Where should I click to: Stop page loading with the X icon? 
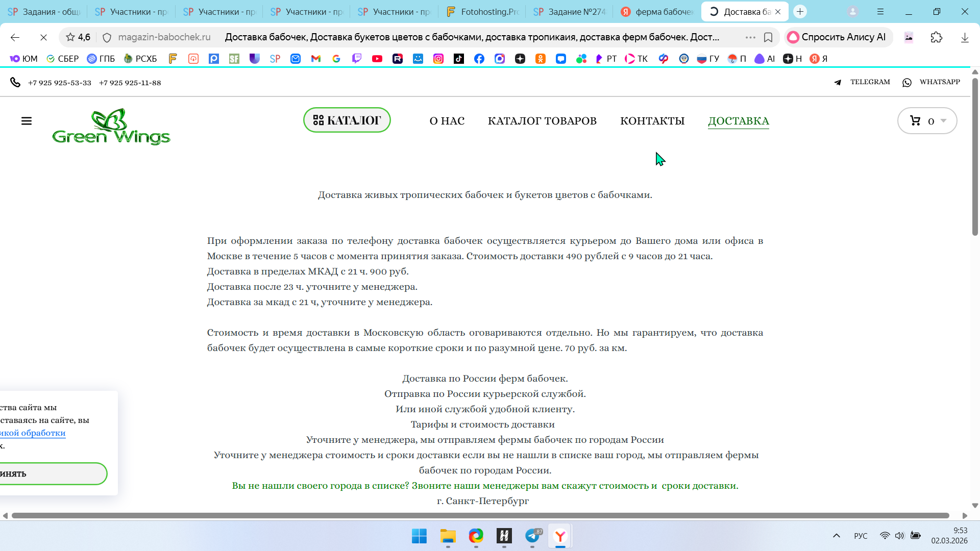pos(43,37)
